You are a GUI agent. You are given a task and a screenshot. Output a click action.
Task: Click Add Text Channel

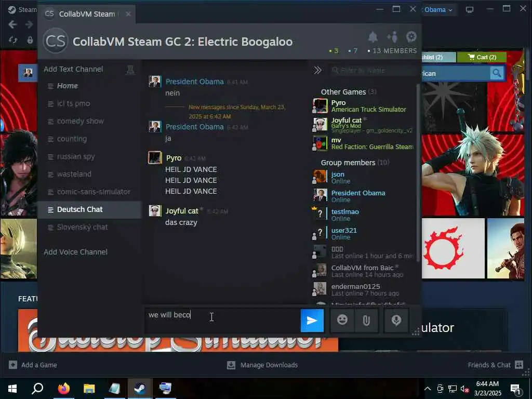click(x=73, y=69)
